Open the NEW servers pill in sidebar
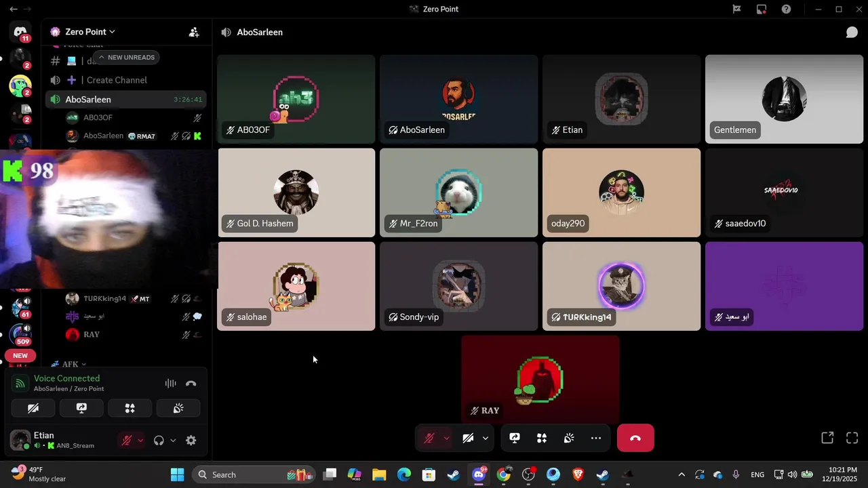 pos(20,356)
